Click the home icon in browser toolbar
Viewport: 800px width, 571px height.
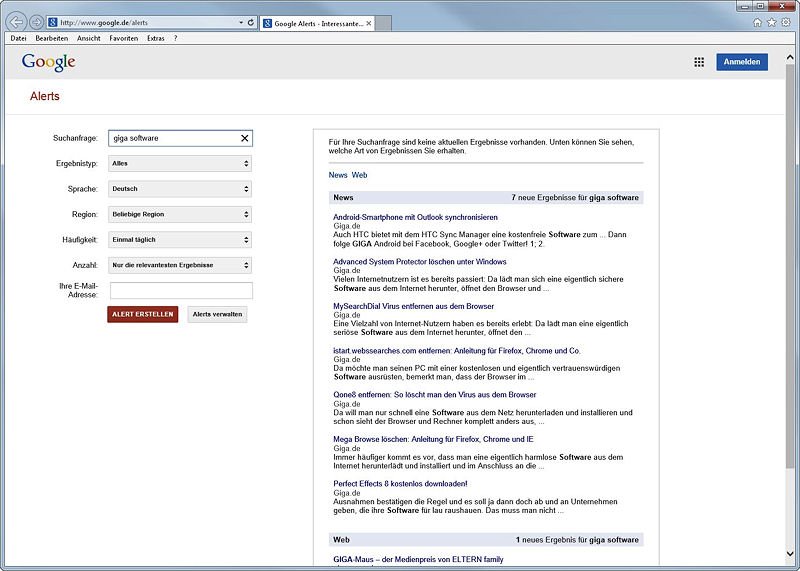click(757, 22)
